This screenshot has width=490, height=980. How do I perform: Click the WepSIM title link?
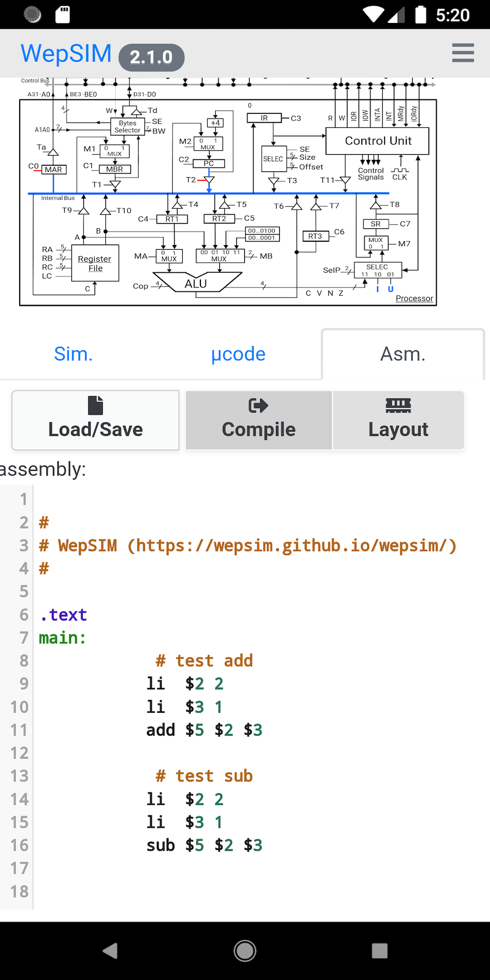(66, 53)
